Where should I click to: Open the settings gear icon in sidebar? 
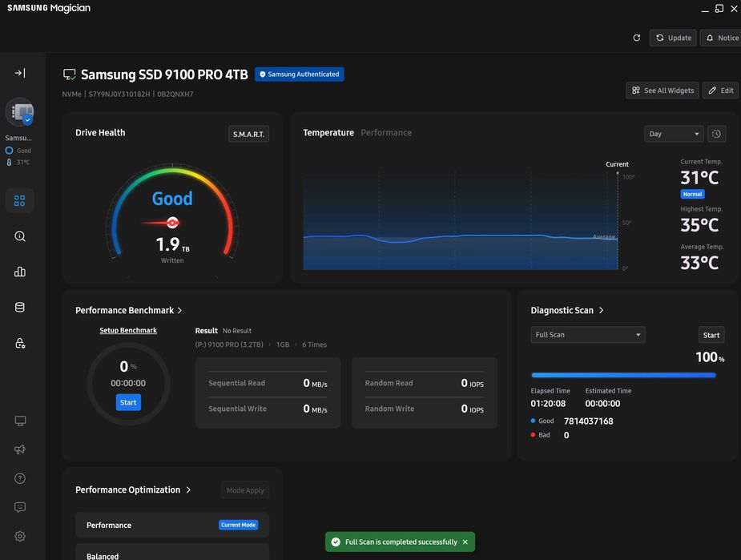point(20,536)
